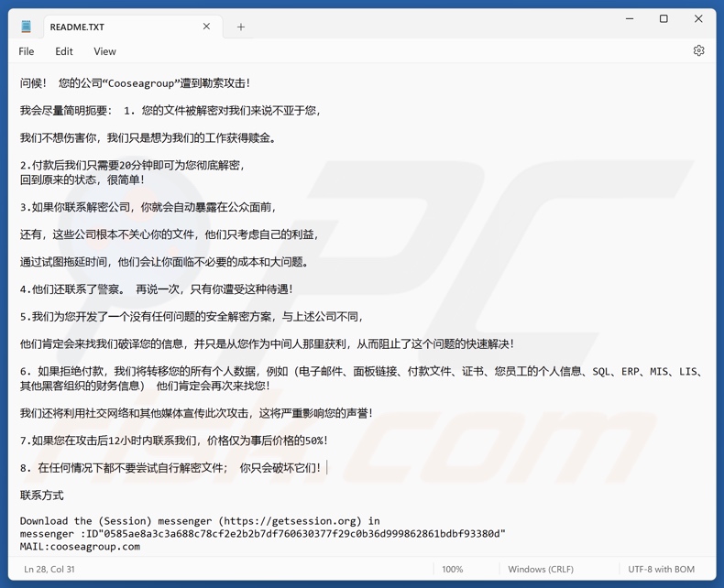Maximize the Notepad window

click(664, 18)
